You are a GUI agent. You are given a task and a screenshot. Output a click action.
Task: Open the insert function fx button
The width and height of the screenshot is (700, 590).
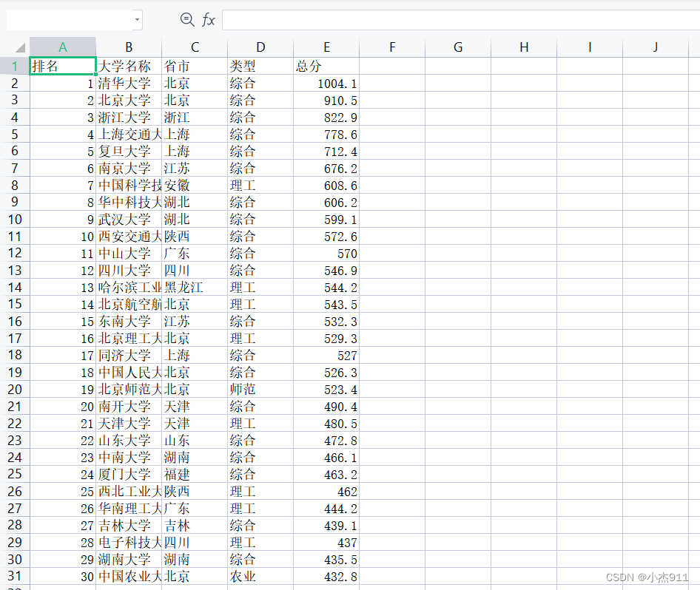point(209,20)
